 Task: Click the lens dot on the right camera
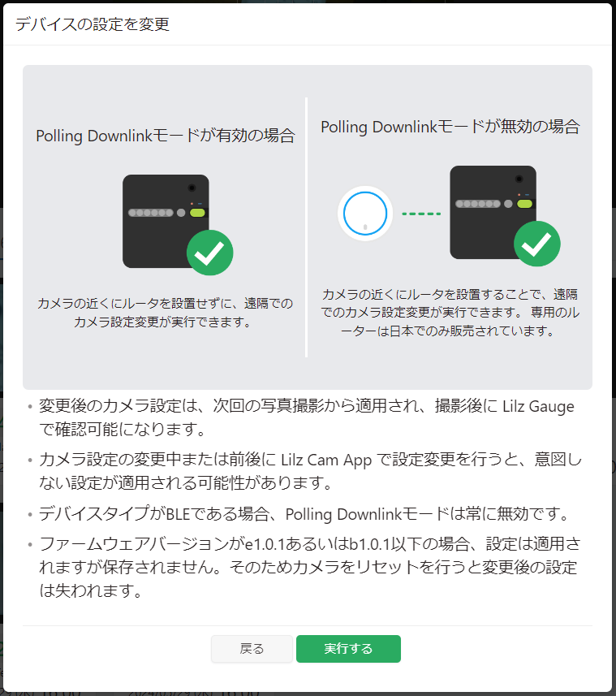[519, 179]
